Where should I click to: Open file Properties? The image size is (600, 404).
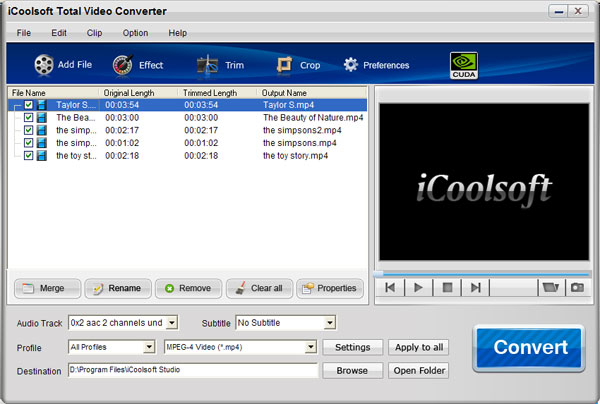pyautogui.click(x=330, y=288)
